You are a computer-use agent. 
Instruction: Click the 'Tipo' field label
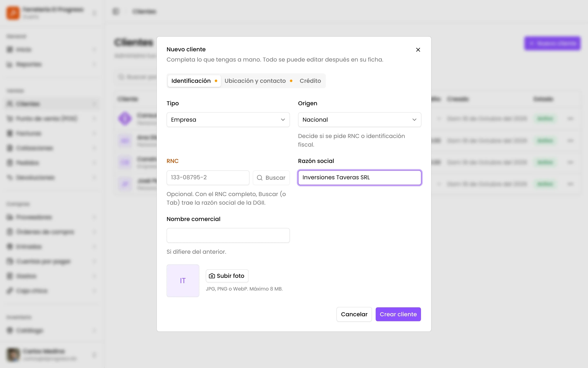click(173, 103)
